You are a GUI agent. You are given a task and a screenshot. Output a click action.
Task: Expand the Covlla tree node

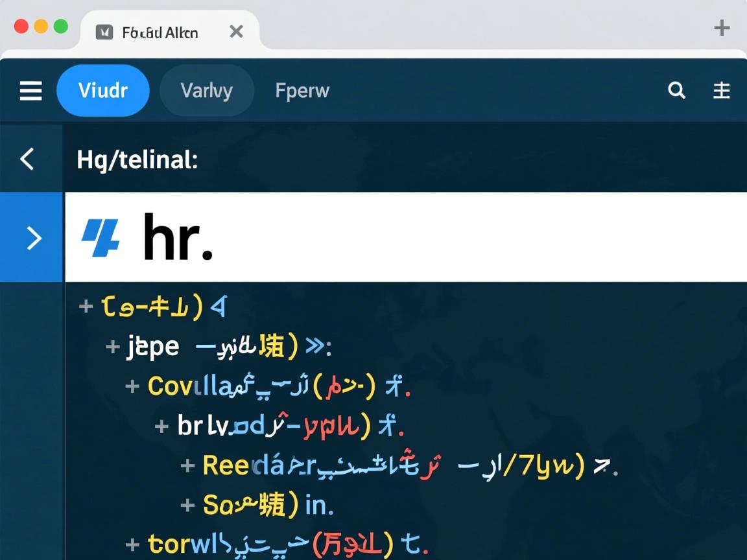click(x=132, y=386)
